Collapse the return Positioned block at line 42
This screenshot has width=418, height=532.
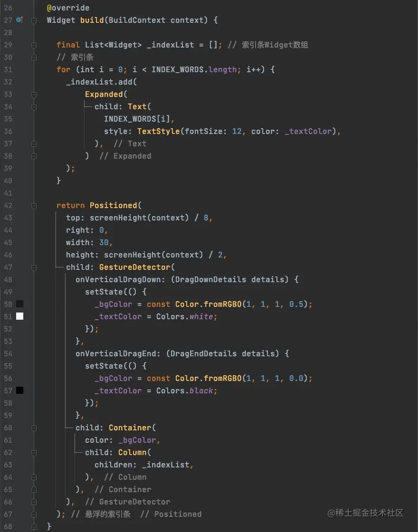click(x=34, y=206)
